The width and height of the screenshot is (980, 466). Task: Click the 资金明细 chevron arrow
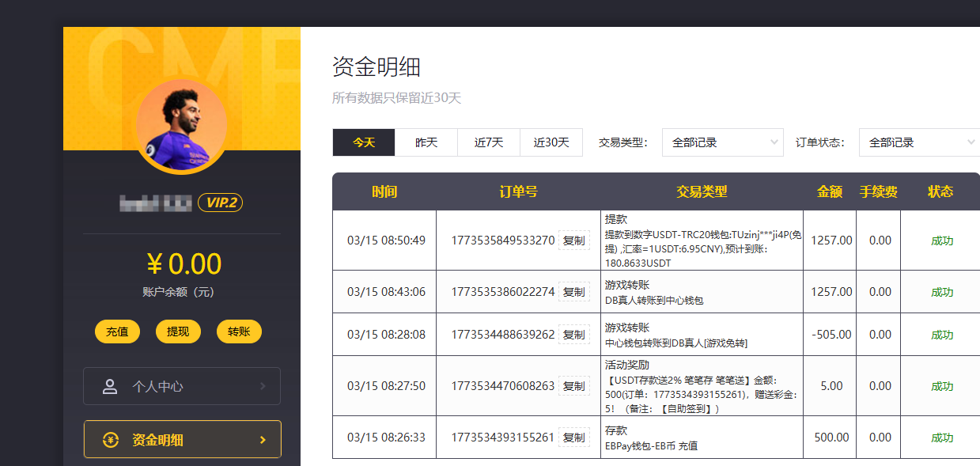coord(263,440)
